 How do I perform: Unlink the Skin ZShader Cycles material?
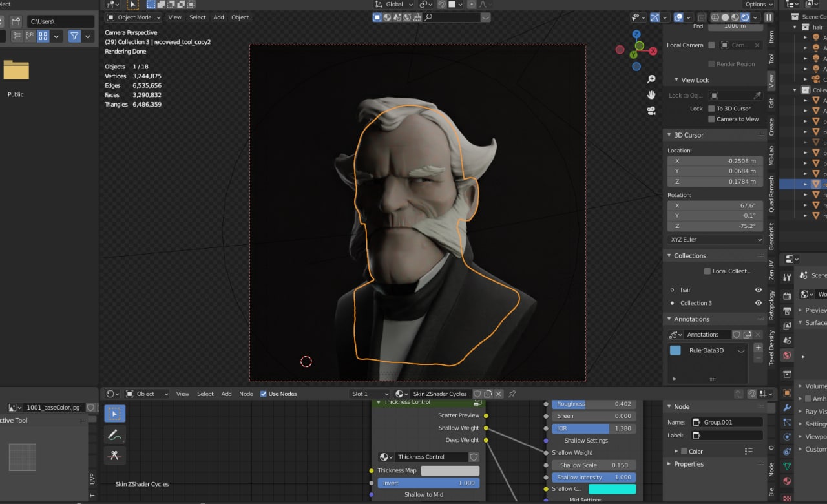point(499,394)
